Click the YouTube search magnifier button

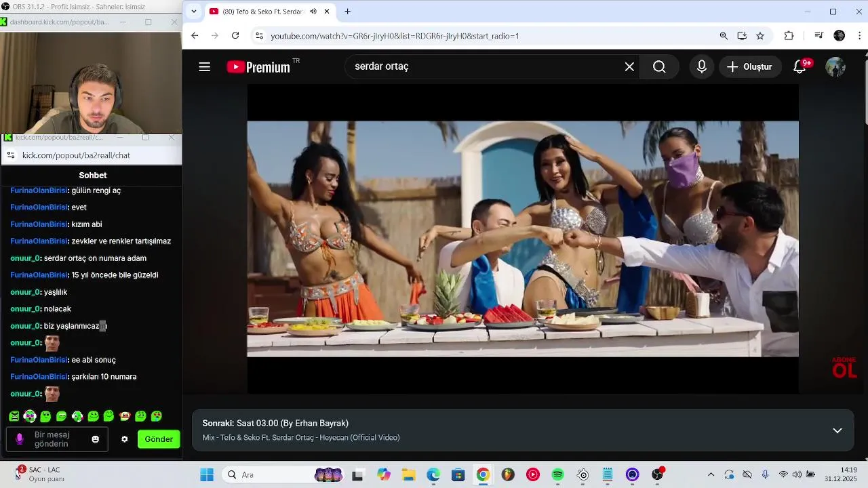659,66
